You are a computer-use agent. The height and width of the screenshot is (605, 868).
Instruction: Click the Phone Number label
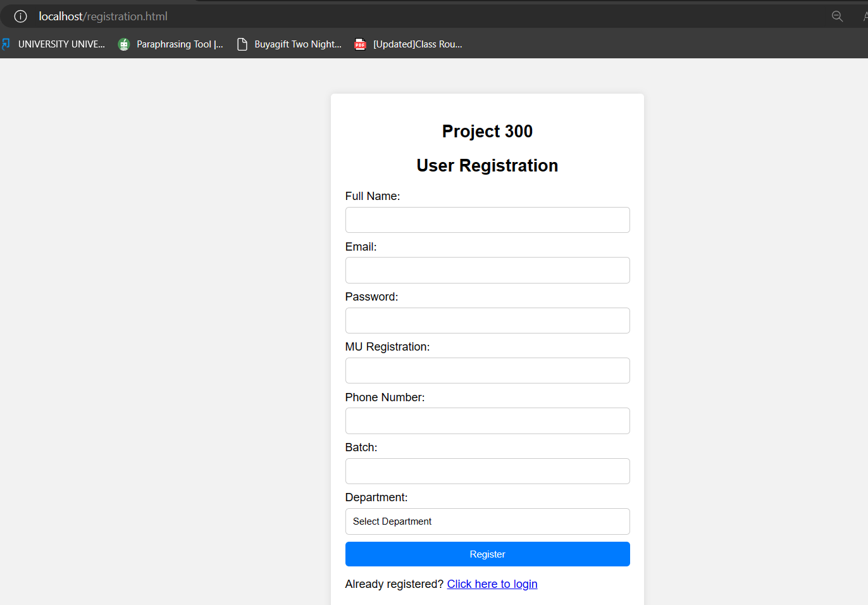click(385, 397)
